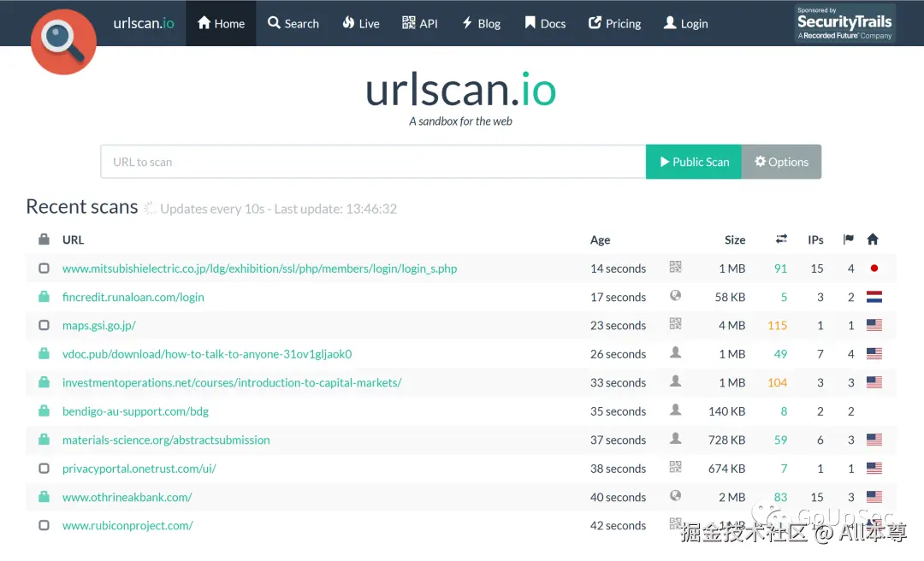
Task: Open the API nav item
Action: pos(419,23)
